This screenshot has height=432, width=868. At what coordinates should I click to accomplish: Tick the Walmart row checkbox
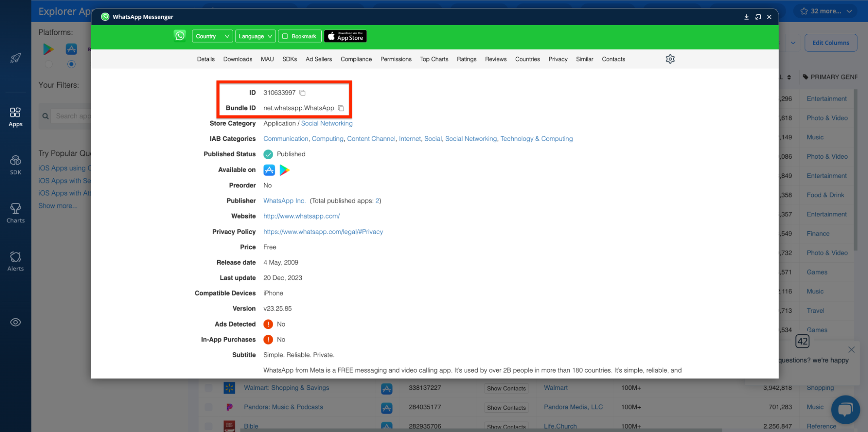click(x=208, y=388)
